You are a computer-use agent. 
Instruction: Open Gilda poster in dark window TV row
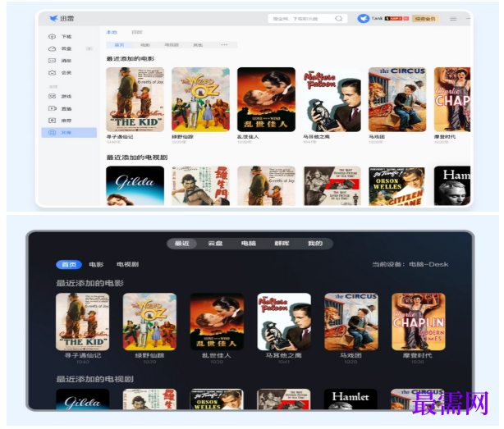coord(83,399)
